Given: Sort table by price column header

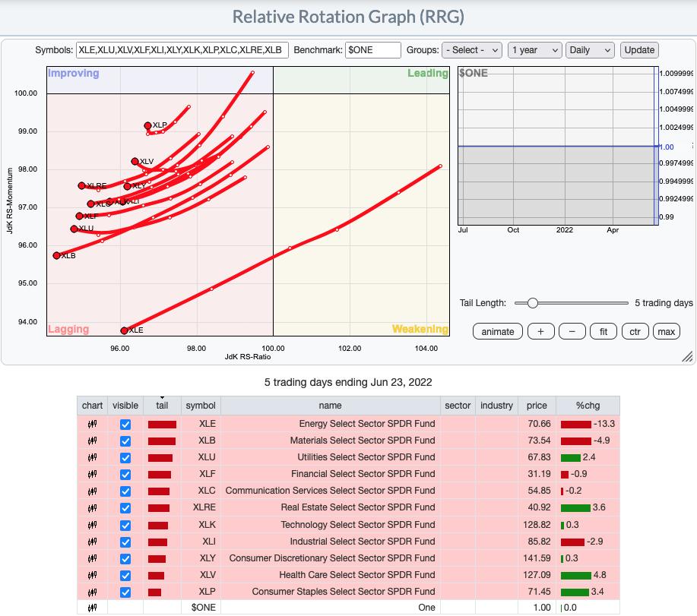Looking at the screenshot, I should (x=537, y=406).
